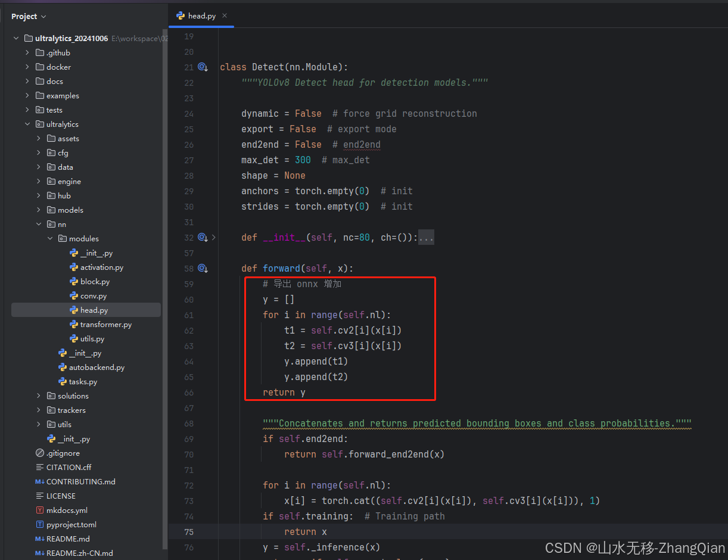This screenshot has width=728, height=560.
Task: Close the head.py editor tab
Action: (x=225, y=15)
